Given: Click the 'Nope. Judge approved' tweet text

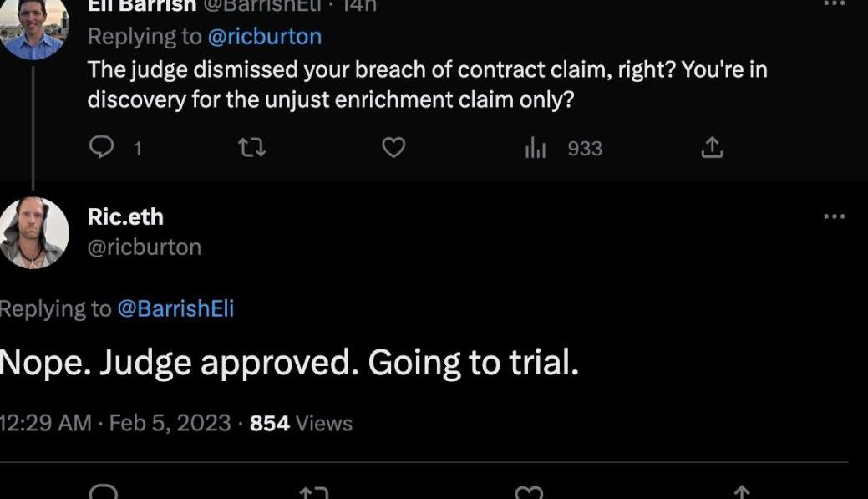Looking at the screenshot, I should (289, 363).
